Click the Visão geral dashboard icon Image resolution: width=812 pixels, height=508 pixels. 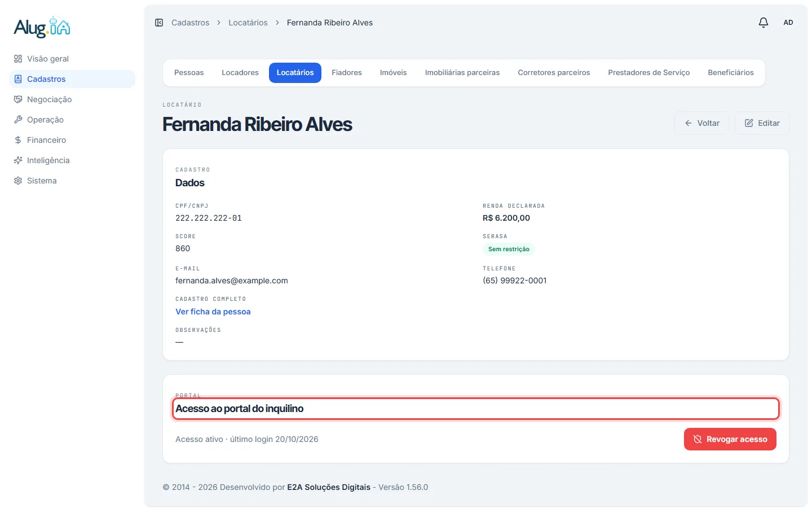(x=18, y=59)
